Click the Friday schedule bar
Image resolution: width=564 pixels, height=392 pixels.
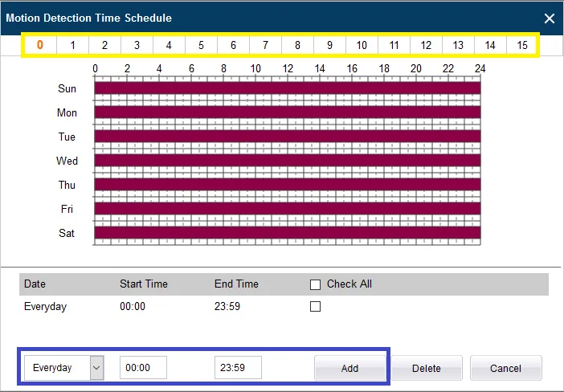pyautogui.click(x=287, y=209)
